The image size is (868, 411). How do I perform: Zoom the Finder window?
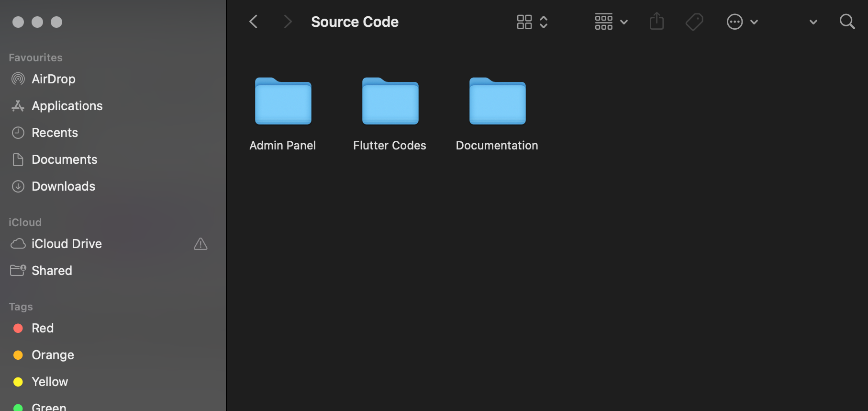(56, 22)
